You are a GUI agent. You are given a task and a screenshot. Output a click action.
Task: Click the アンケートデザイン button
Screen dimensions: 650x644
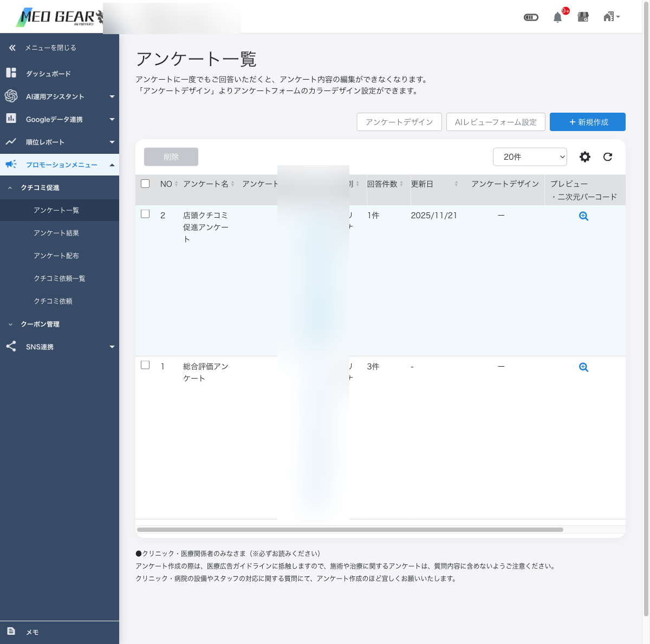point(399,122)
